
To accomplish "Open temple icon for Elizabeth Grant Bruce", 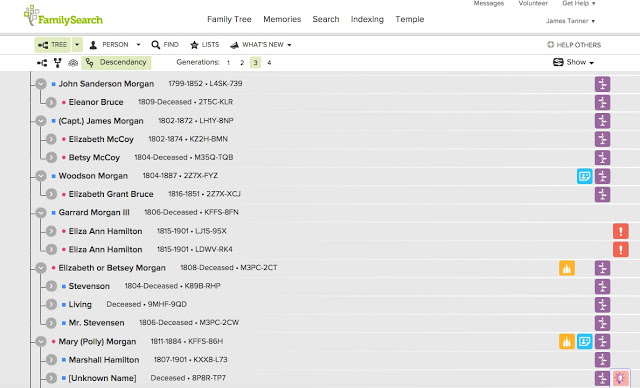I will pos(602,195).
